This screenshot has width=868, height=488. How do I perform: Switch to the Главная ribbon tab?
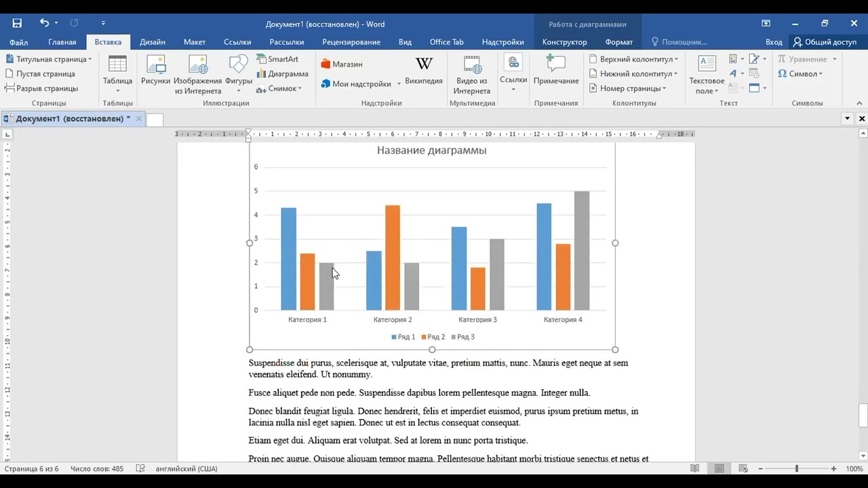pos(62,42)
